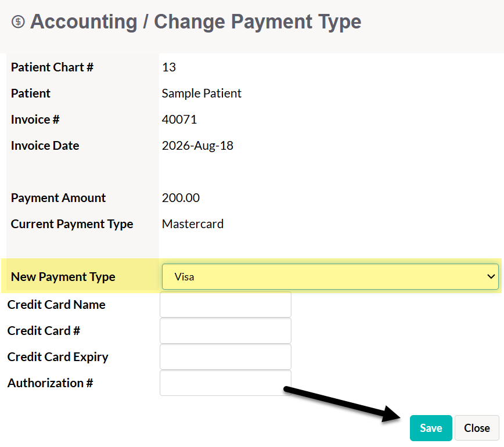The image size is (504, 447).
Task: Focus the Credit Card Name field
Action: point(225,305)
